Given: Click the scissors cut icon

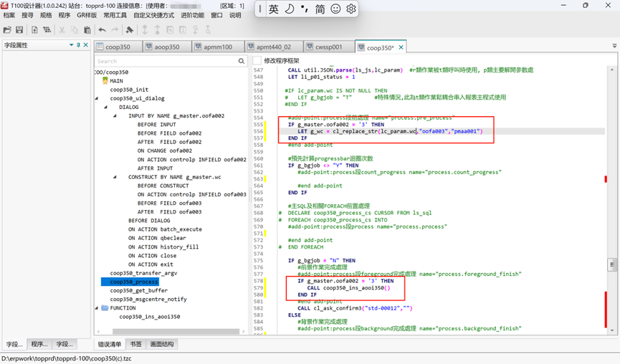Looking at the screenshot, I should tap(62, 29).
